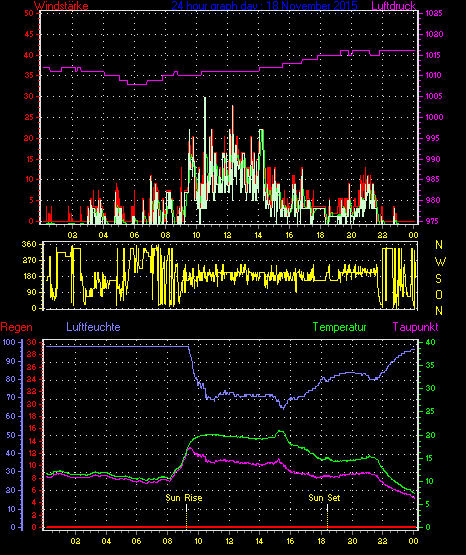This screenshot has height=555, width=466.
Task: Select the magenta Taupunkt legend label
Action: click(415, 327)
